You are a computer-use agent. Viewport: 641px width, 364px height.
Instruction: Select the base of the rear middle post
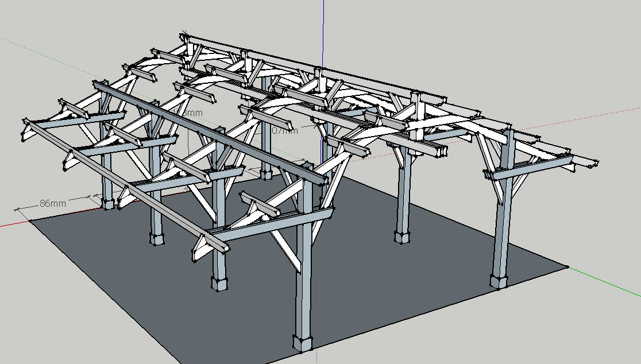[x=265, y=173]
